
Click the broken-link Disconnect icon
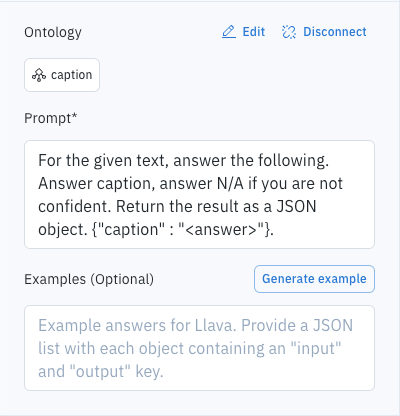289,32
